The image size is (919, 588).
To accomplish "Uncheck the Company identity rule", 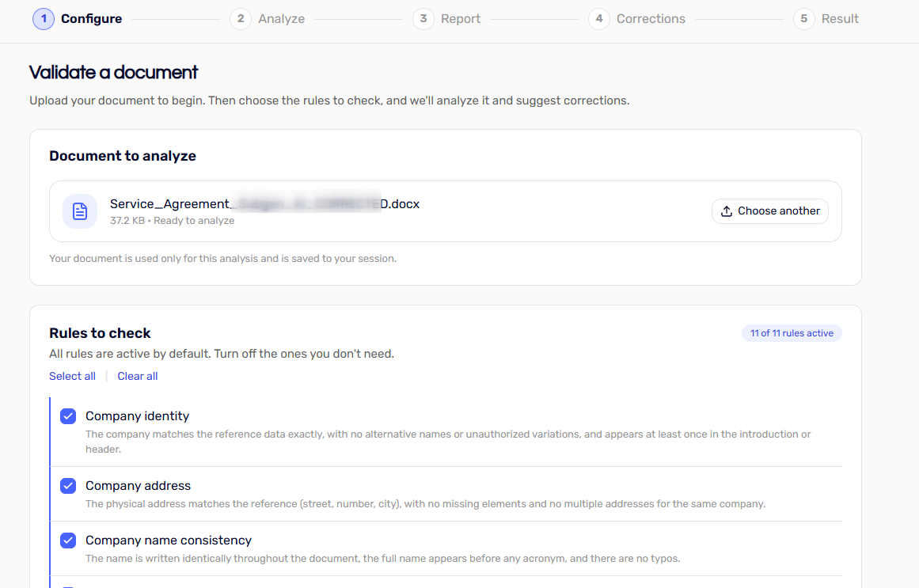I will (68, 416).
